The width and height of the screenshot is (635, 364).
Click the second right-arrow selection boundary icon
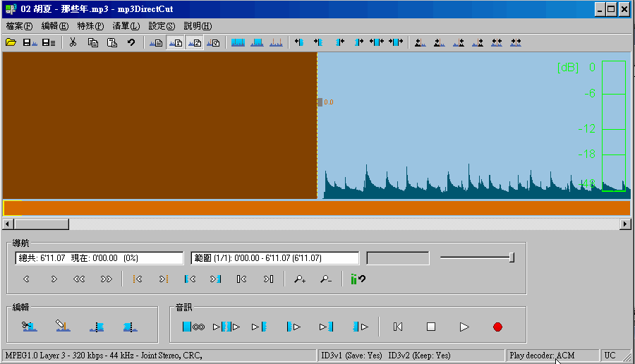coord(318,42)
